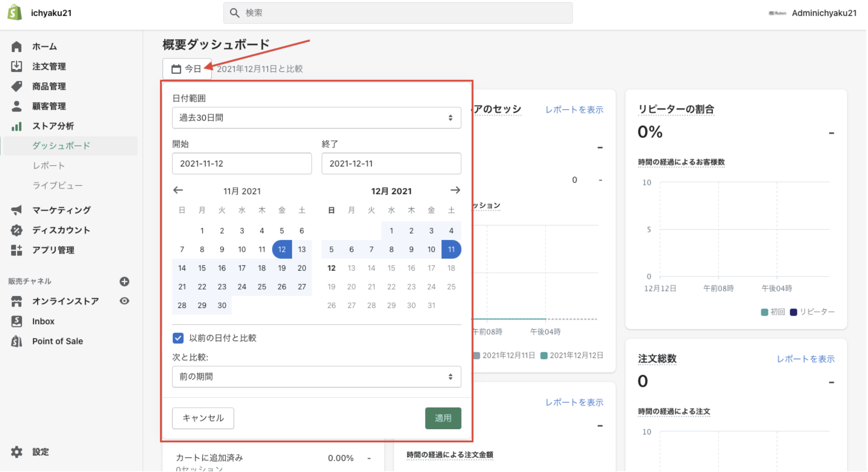Open the 過去30日間 date range dropdown

(316, 118)
